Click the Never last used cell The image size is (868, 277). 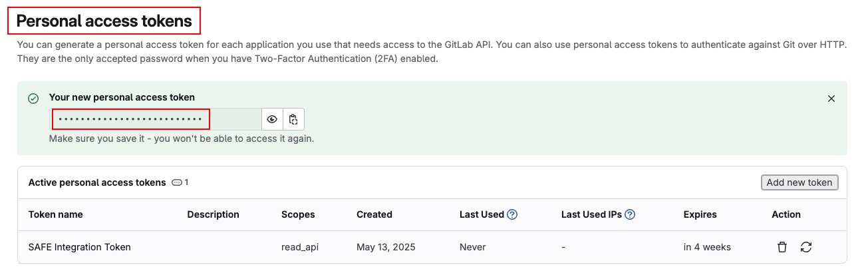(x=473, y=247)
